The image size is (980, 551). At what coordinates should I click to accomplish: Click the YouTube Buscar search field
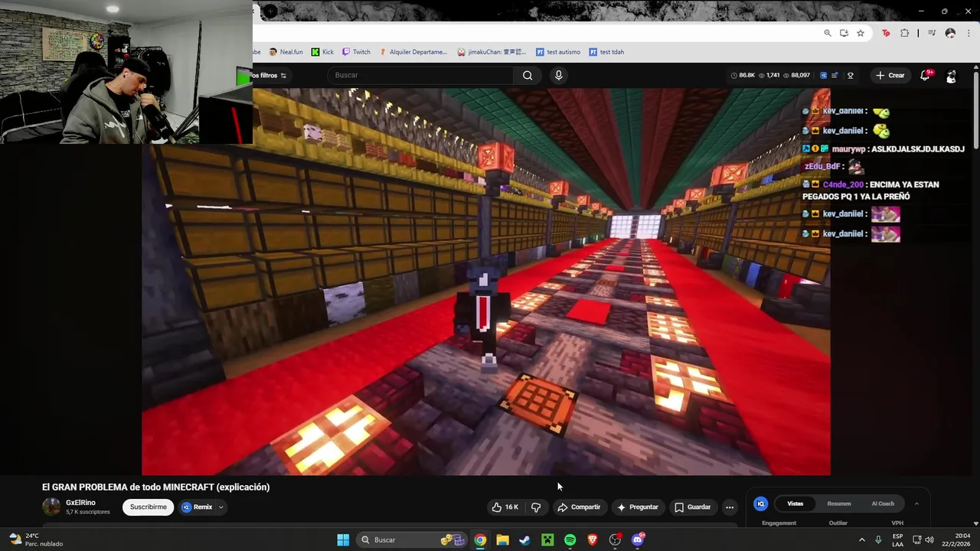click(x=421, y=75)
